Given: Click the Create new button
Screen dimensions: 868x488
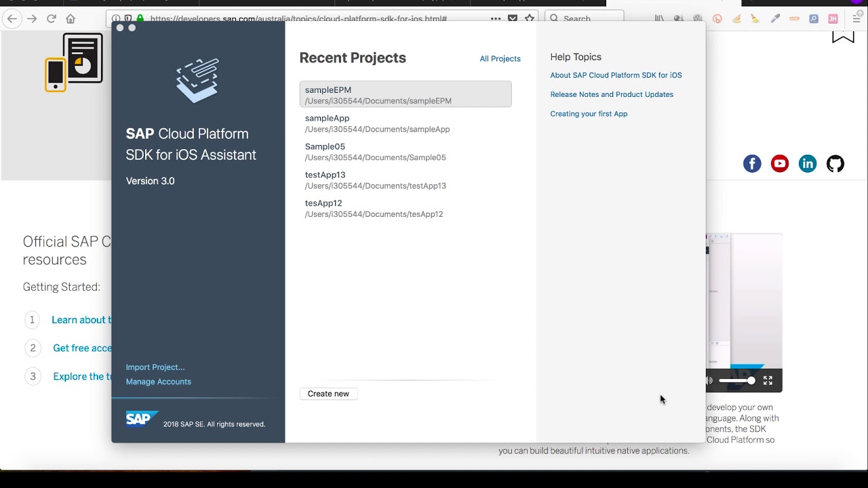Looking at the screenshot, I should pyautogui.click(x=328, y=394).
